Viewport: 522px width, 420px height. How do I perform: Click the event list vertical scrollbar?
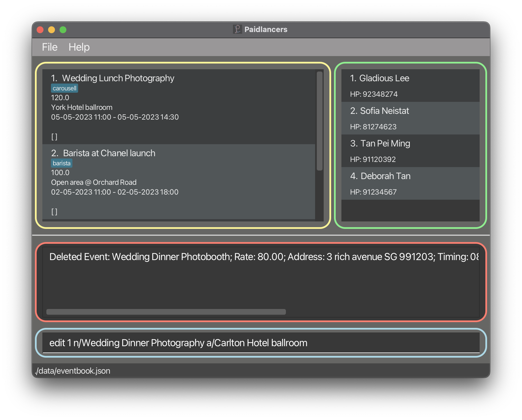pos(319,121)
